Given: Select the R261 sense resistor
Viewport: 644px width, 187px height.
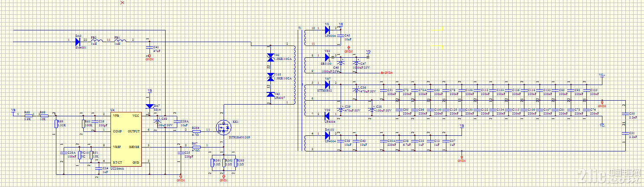Looking at the screenshot, I should [x=212, y=163].
